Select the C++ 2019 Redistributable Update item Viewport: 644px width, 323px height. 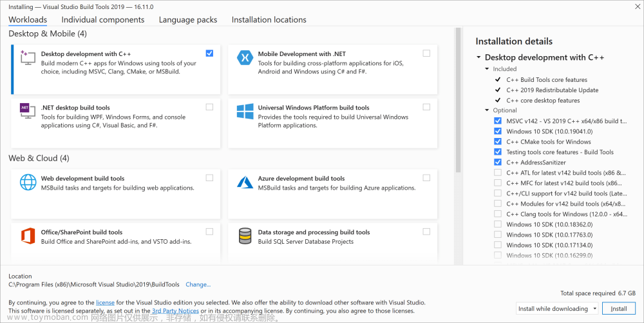(552, 90)
